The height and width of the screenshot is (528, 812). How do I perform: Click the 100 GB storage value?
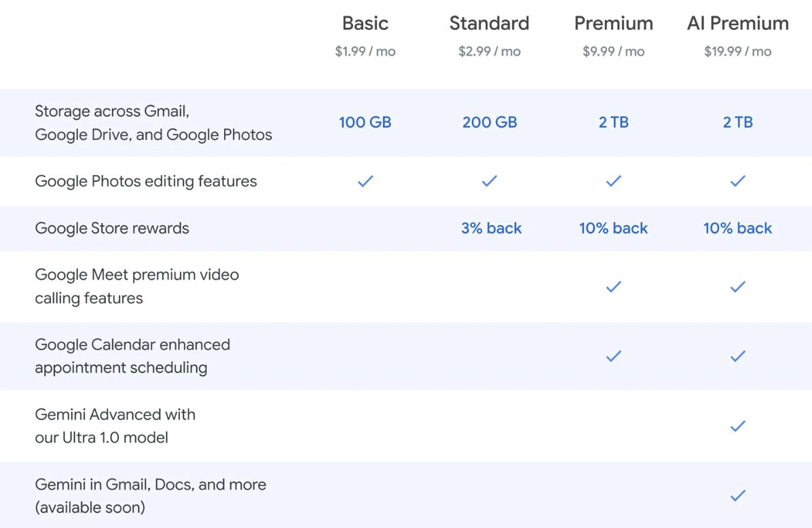(365, 122)
